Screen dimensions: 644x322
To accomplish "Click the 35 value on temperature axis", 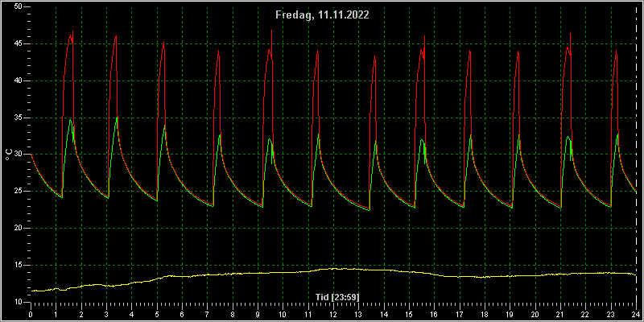I will tap(18, 118).
